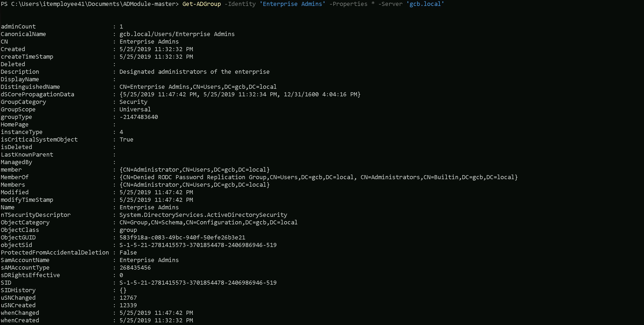Click the GroupScope value Universal

tap(135, 109)
